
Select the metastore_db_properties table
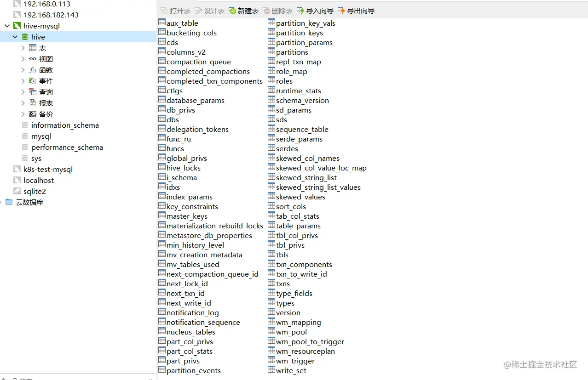209,235
